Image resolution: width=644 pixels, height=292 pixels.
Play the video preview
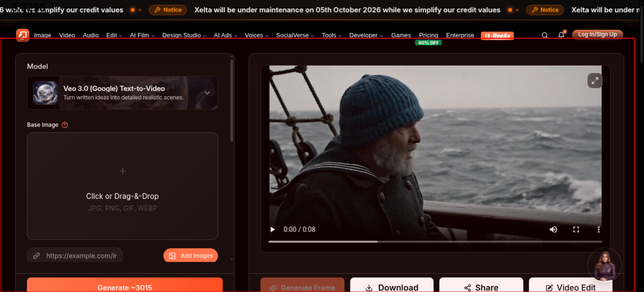pyautogui.click(x=273, y=229)
